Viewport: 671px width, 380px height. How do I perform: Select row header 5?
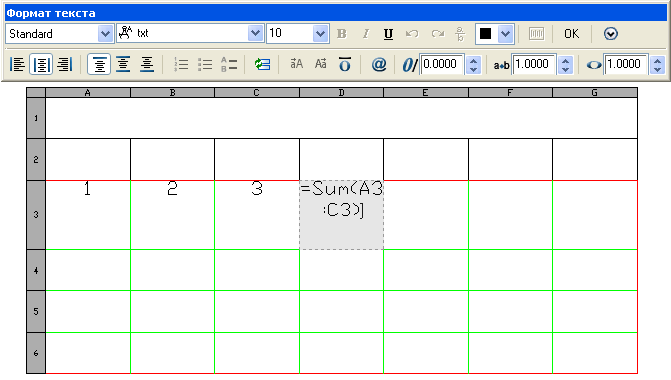[x=36, y=312]
